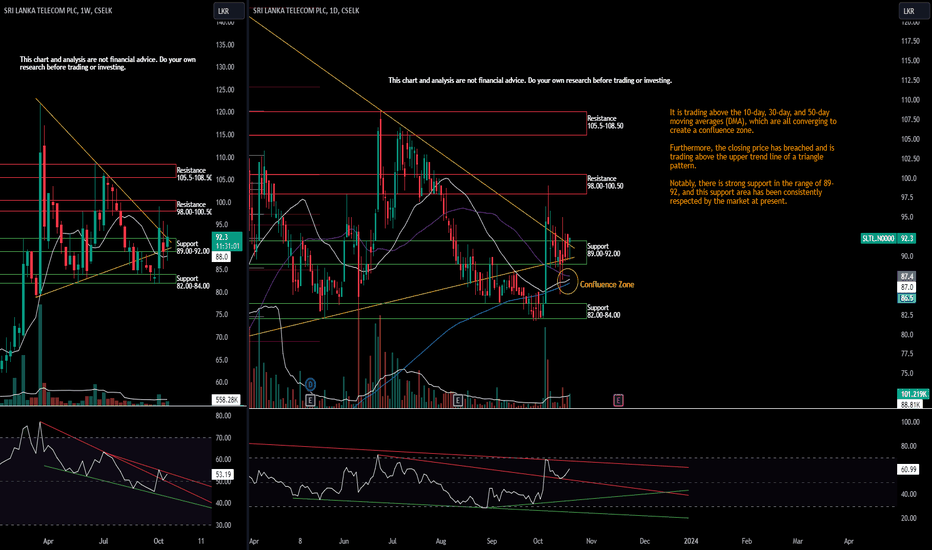932x550 pixels.
Task: Click the SLTL.N0000 symbol price label
Action: point(878,238)
